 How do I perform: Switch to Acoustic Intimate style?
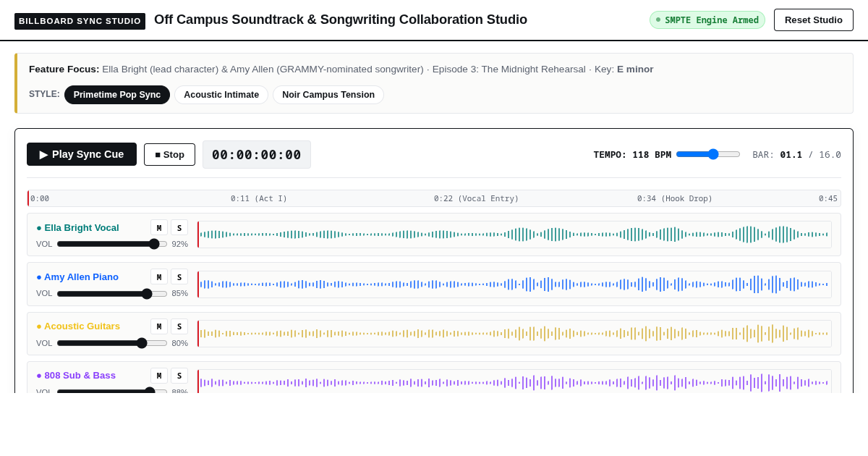(x=221, y=95)
